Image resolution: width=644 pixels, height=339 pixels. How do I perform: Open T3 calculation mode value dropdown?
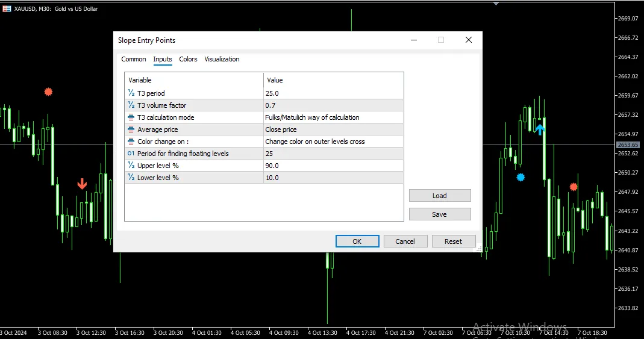tap(333, 117)
